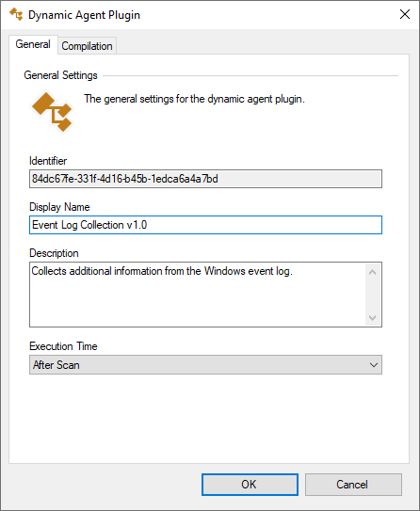This screenshot has height=511, width=420.
Task: Close the Dynamic Agent Plugin dialog
Action: pyautogui.click(x=405, y=14)
